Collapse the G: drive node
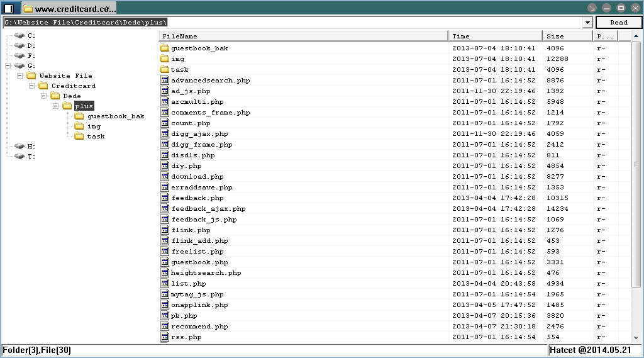 pyautogui.click(x=8, y=66)
